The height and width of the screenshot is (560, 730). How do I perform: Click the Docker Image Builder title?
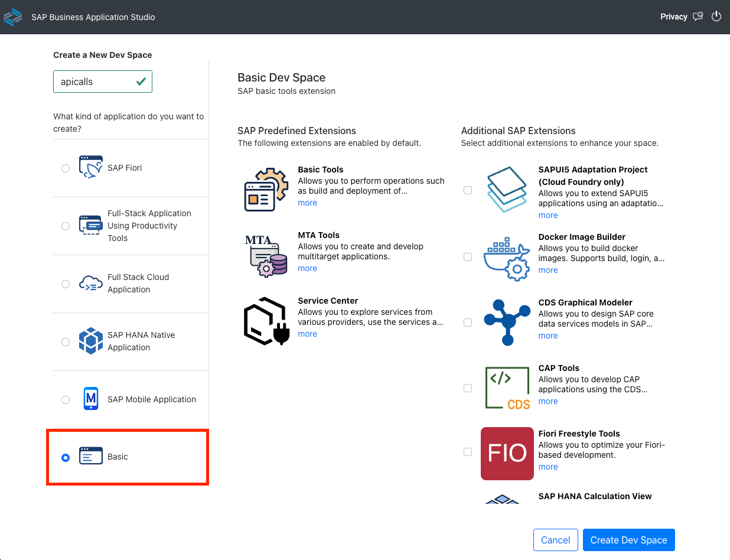pos(582,237)
